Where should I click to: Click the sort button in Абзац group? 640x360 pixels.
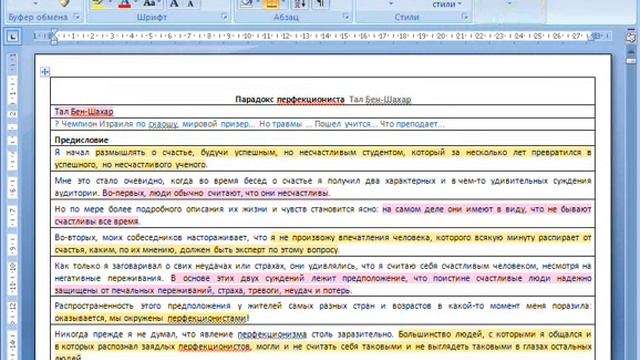point(300,4)
